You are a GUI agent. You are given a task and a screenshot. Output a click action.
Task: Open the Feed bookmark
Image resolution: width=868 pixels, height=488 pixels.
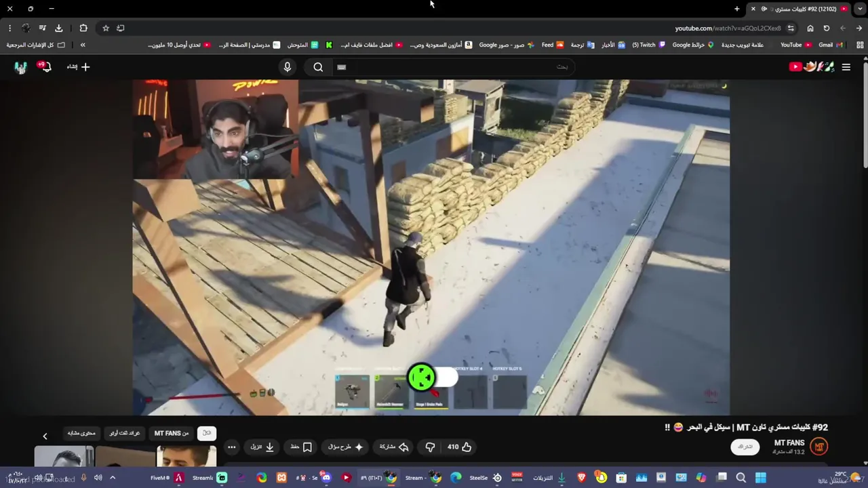point(552,45)
